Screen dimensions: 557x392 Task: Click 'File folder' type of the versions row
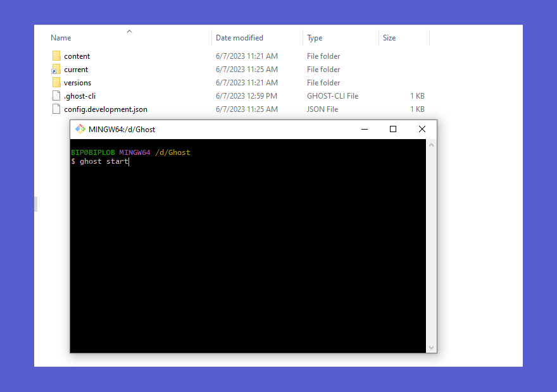pos(323,83)
